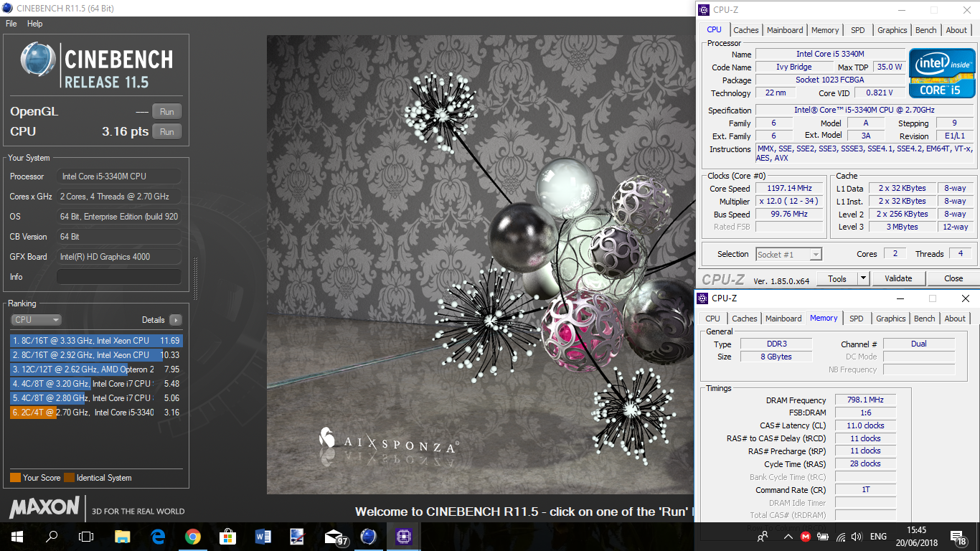The width and height of the screenshot is (980, 551).
Task: Open the Ranking CPU dropdown
Action: 36,320
